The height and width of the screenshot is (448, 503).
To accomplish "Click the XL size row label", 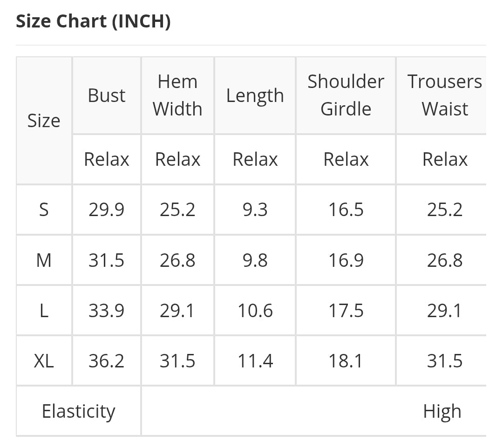I will click(x=44, y=361).
